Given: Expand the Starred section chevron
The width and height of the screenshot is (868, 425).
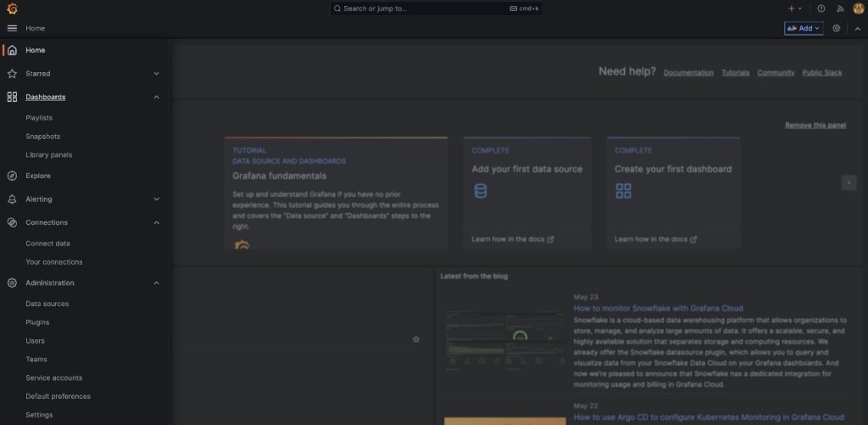Looking at the screenshot, I should coord(157,73).
